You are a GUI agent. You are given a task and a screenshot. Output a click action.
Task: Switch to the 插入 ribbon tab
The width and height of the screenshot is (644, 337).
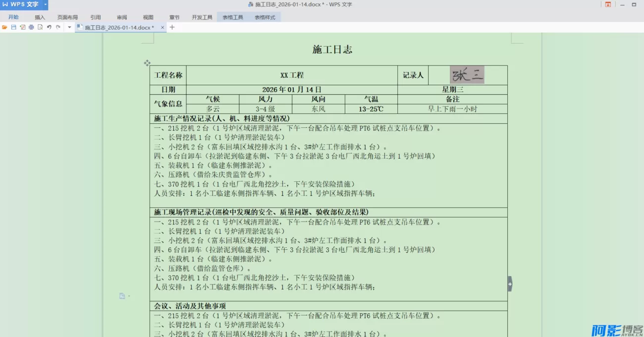(x=39, y=16)
